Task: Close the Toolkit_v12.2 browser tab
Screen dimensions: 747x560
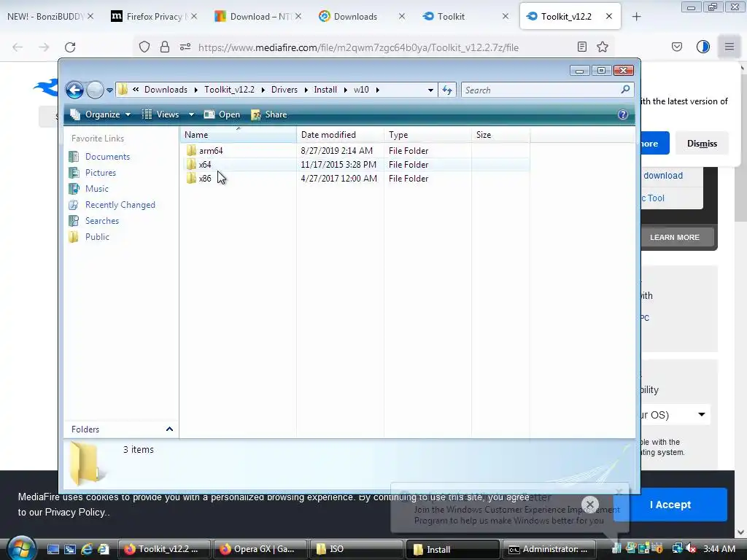Action: pyautogui.click(x=609, y=16)
